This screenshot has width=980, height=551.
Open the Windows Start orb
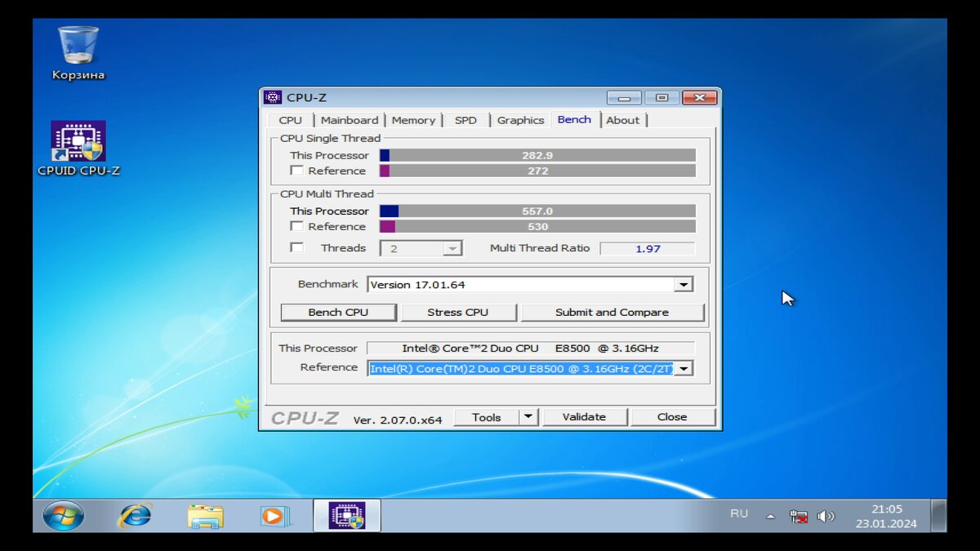pos(63,516)
